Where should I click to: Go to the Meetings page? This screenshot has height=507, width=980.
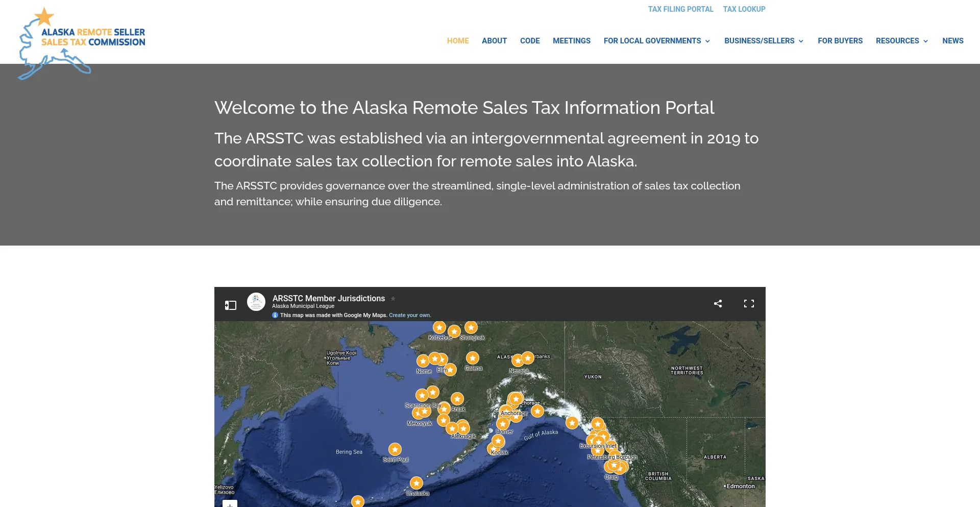coord(571,41)
